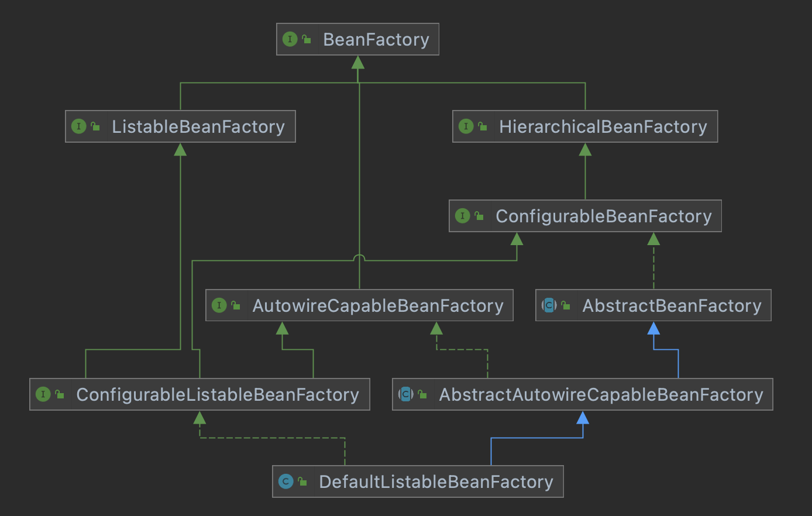Click the lock icon beside ListableBeanFactory

(x=95, y=126)
